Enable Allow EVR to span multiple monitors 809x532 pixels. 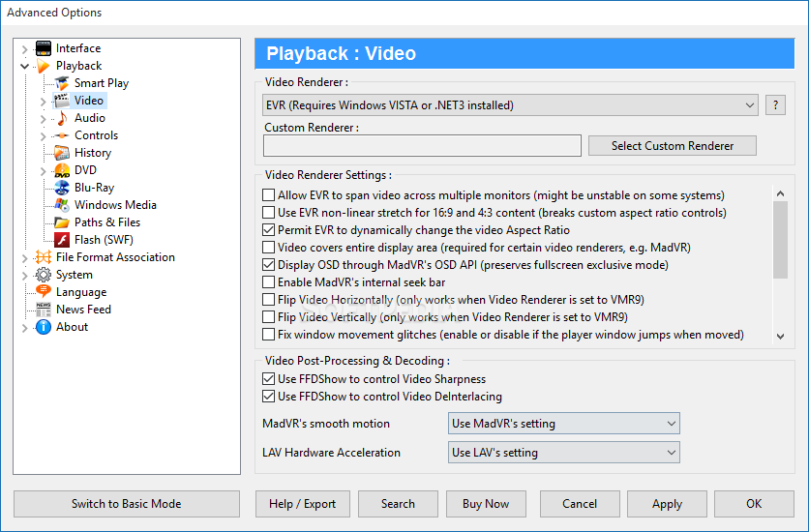[268, 195]
